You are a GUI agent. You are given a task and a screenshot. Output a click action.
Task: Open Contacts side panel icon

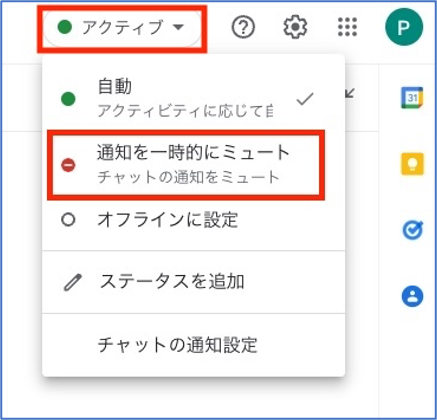tap(412, 296)
